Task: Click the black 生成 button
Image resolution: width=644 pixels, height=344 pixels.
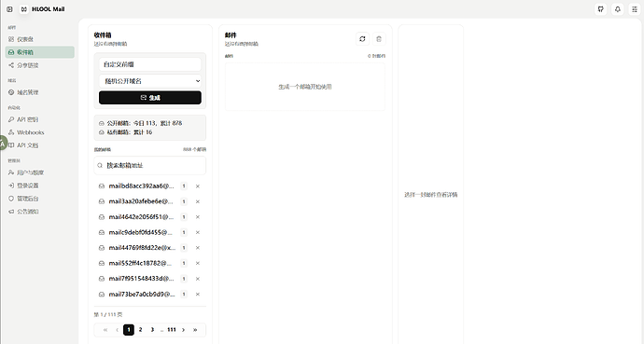Action: (150, 98)
